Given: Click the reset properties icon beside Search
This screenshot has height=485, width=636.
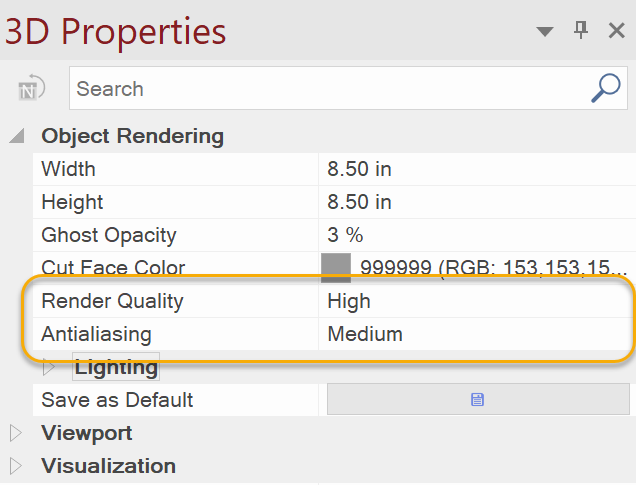Looking at the screenshot, I should point(31,89).
